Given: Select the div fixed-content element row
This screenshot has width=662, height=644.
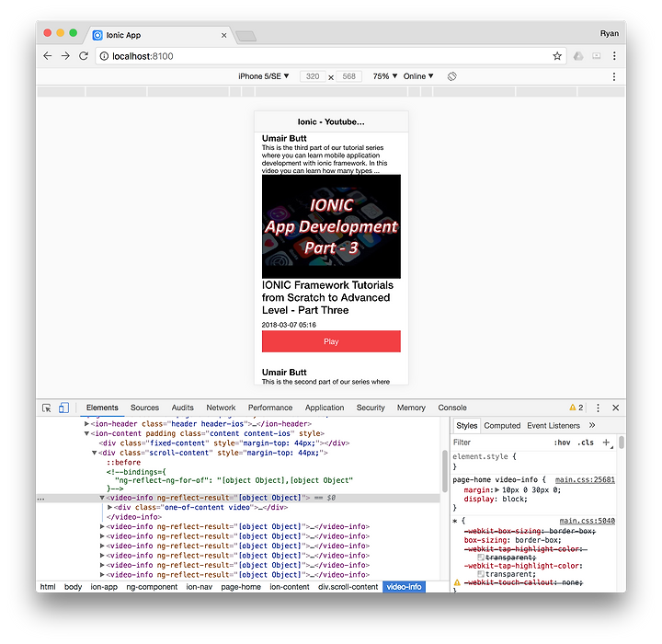Looking at the screenshot, I should coord(223,443).
